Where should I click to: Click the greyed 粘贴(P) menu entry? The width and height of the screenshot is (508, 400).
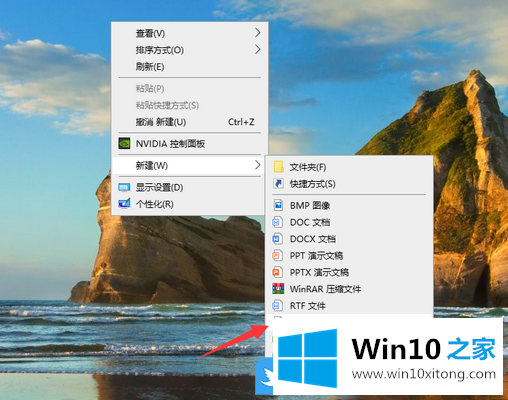click(x=189, y=89)
